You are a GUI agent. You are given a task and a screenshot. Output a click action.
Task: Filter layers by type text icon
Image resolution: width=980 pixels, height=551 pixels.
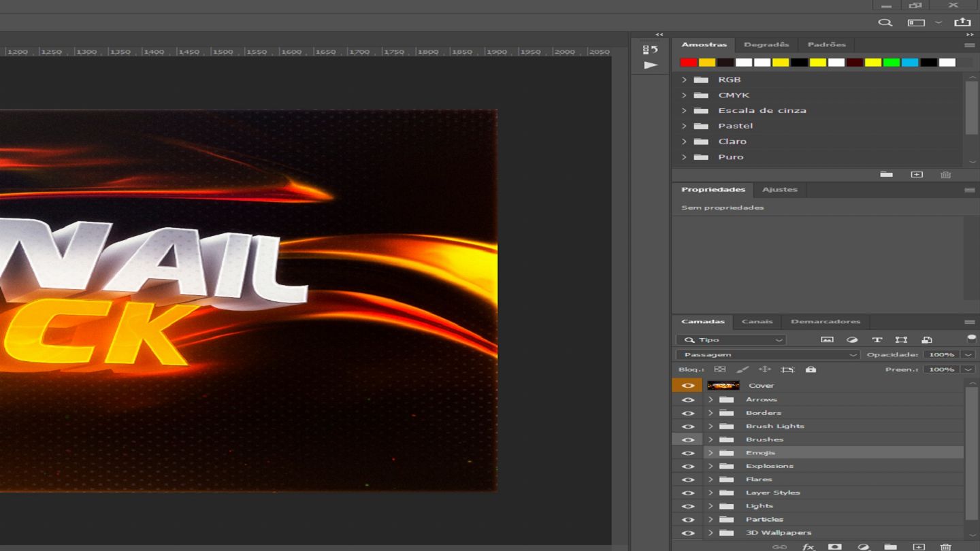pos(877,339)
